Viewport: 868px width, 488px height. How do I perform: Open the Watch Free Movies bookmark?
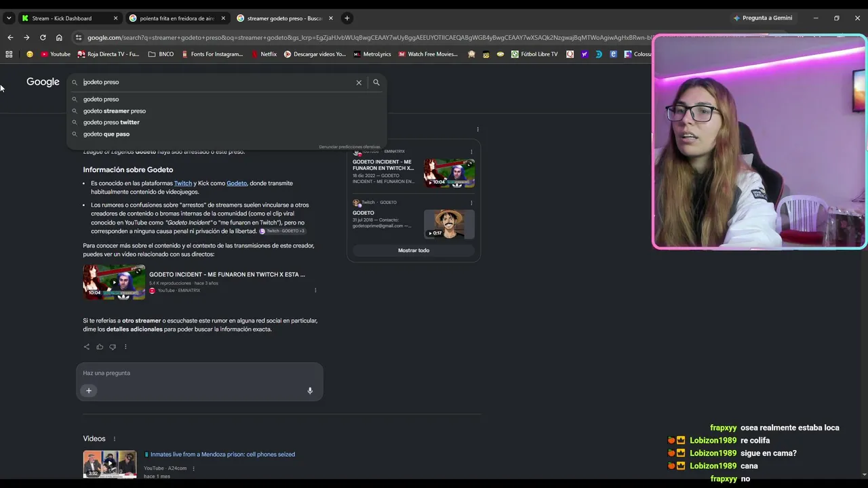point(428,54)
